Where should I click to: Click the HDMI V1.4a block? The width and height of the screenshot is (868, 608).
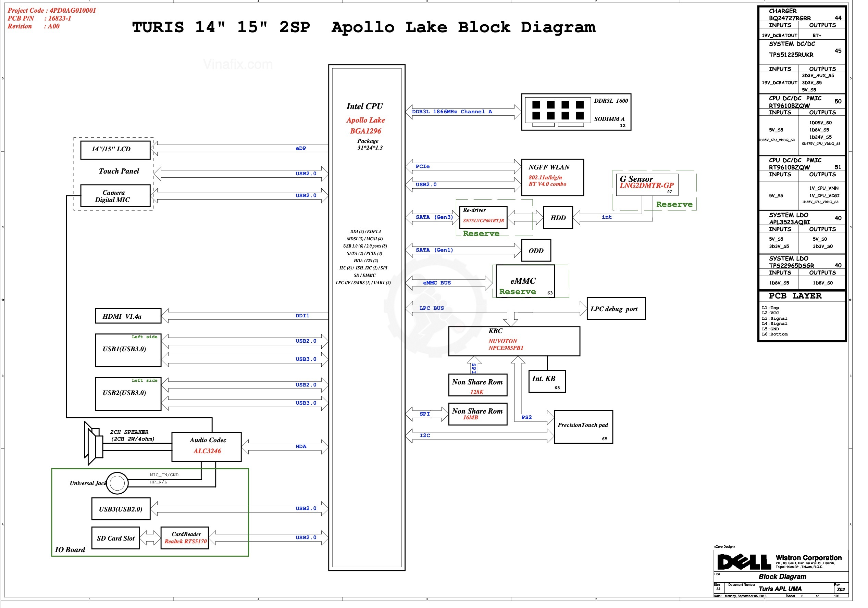128,316
